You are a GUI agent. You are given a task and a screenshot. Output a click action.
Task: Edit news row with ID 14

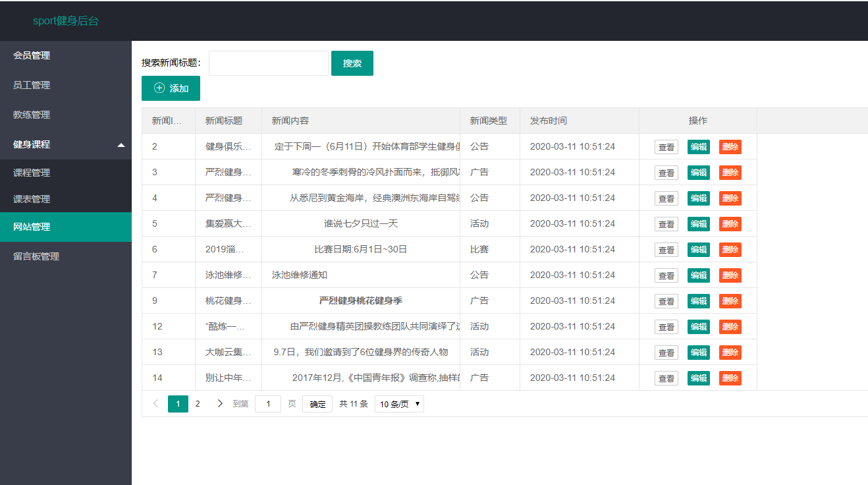click(x=699, y=378)
